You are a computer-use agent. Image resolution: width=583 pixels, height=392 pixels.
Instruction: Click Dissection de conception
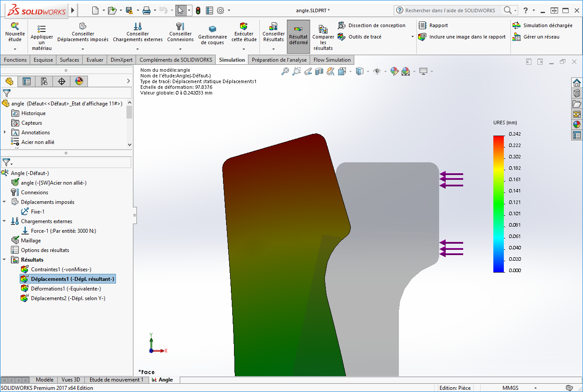click(372, 25)
